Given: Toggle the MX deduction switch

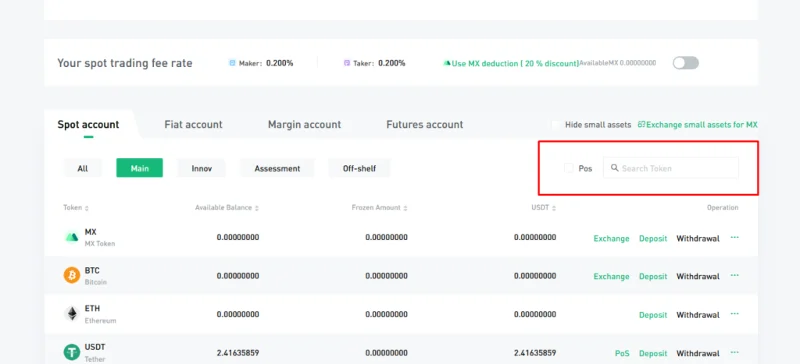Looking at the screenshot, I should coord(685,63).
